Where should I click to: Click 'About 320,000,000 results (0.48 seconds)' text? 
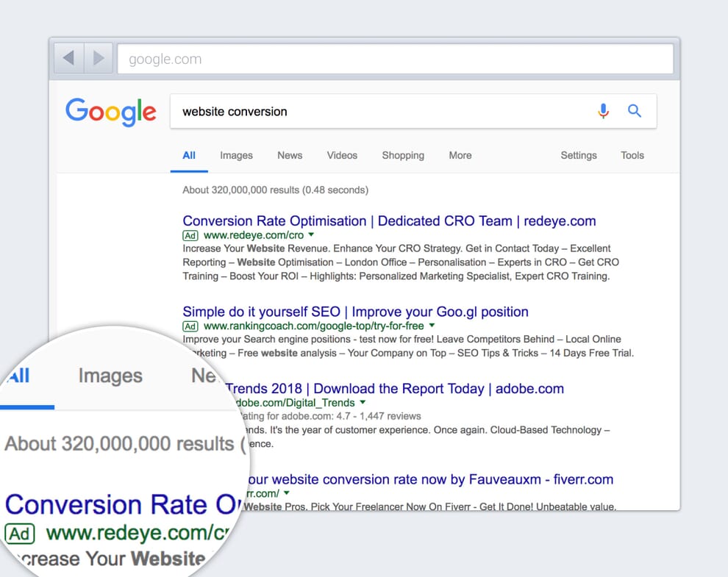[x=275, y=190]
